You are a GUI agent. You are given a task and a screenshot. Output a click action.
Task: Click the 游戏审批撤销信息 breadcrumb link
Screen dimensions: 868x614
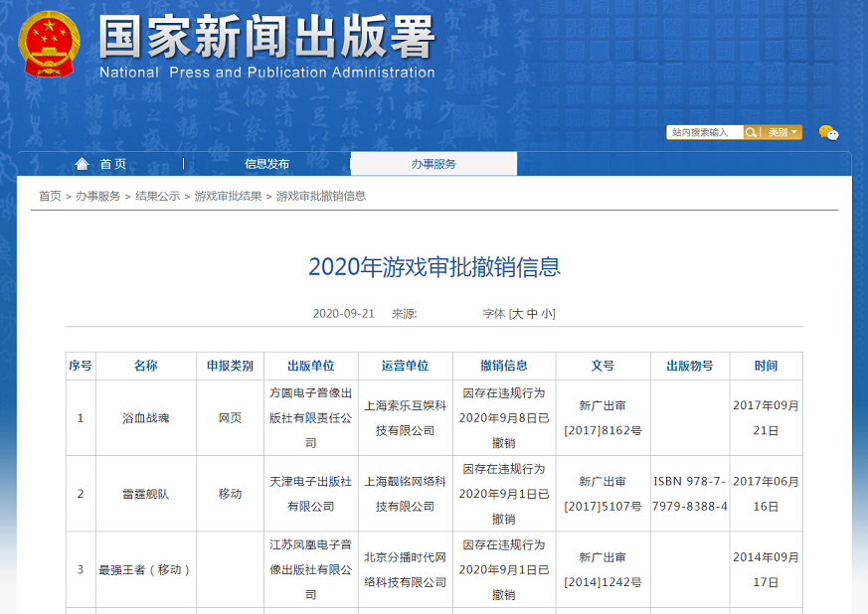click(321, 196)
